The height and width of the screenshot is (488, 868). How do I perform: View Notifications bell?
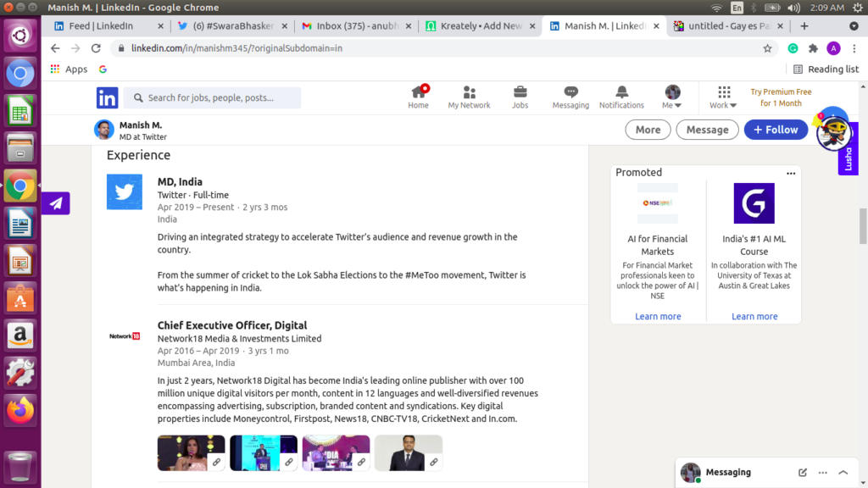tap(621, 97)
